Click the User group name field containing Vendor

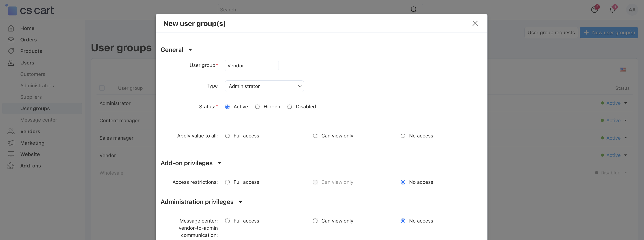point(252,66)
